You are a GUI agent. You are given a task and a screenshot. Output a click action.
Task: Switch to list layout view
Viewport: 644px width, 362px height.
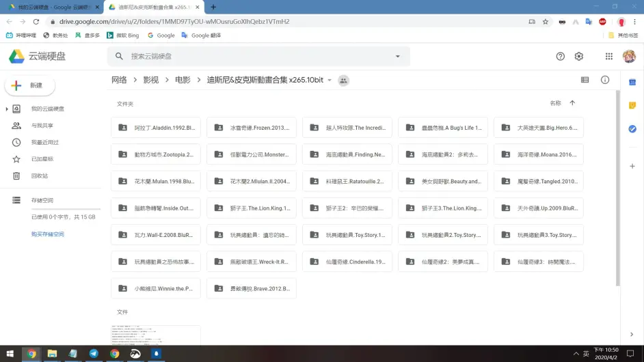(x=585, y=80)
